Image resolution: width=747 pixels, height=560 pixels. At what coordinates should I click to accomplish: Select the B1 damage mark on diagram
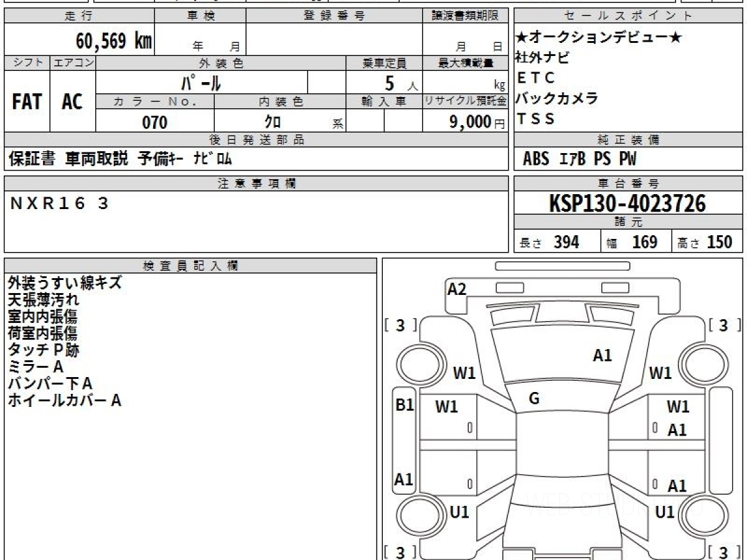405,404
